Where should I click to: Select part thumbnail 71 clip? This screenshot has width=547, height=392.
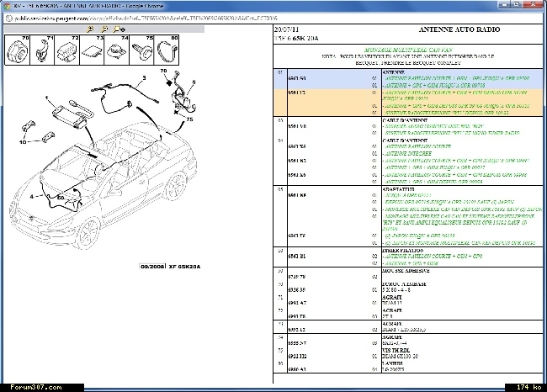(x=42, y=50)
